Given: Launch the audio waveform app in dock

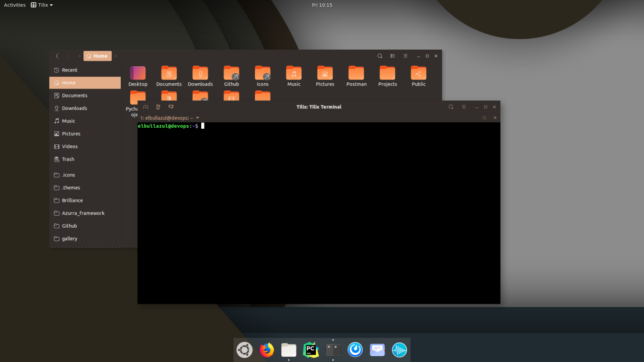Looking at the screenshot, I should pyautogui.click(x=399, y=350).
